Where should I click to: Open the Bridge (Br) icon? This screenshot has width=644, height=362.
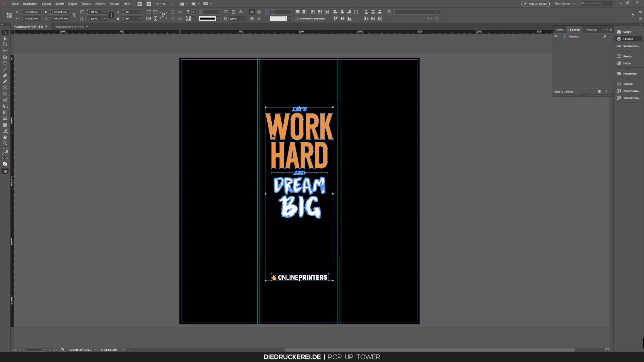[x=140, y=4]
